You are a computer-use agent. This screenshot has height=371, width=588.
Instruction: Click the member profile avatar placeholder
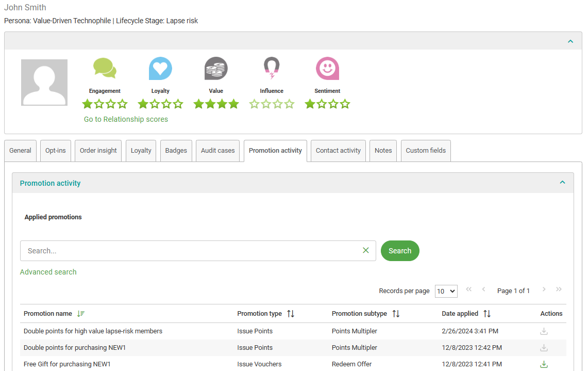(44, 83)
